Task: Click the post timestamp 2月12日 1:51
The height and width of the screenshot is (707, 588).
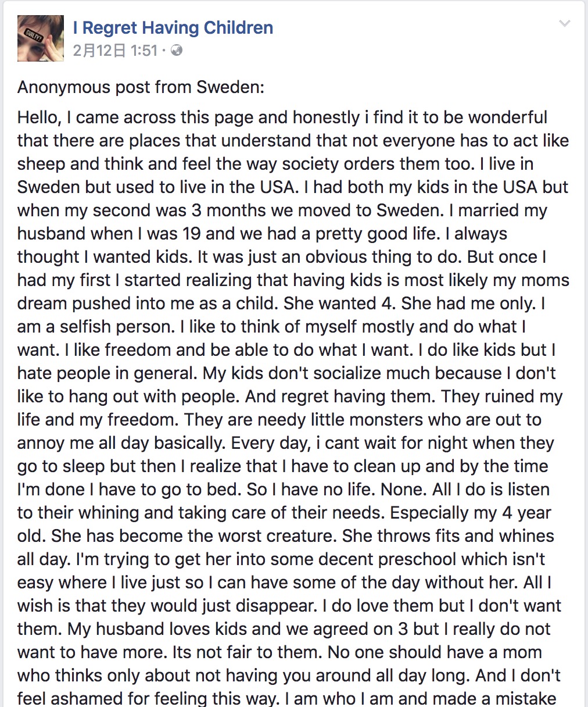Action: 115,51
